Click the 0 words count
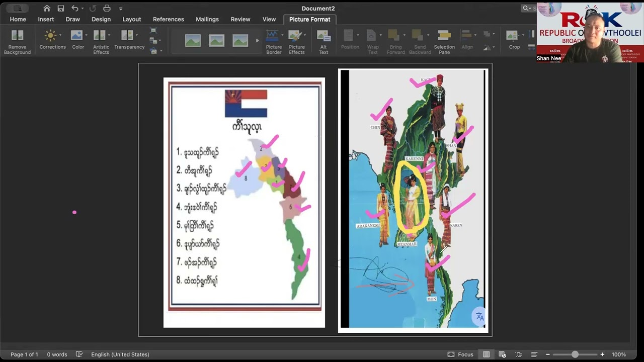 pyautogui.click(x=57, y=354)
